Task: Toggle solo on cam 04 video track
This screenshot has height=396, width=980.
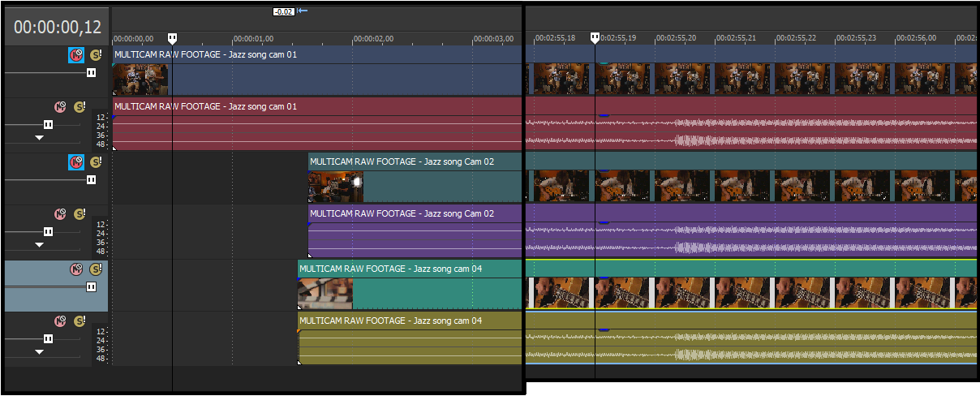Action: [96, 269]
